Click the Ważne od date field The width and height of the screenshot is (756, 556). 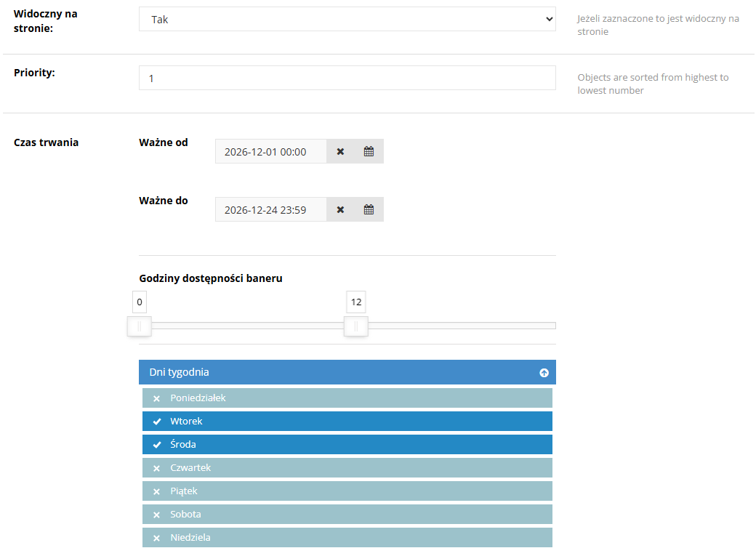[271, 151]
